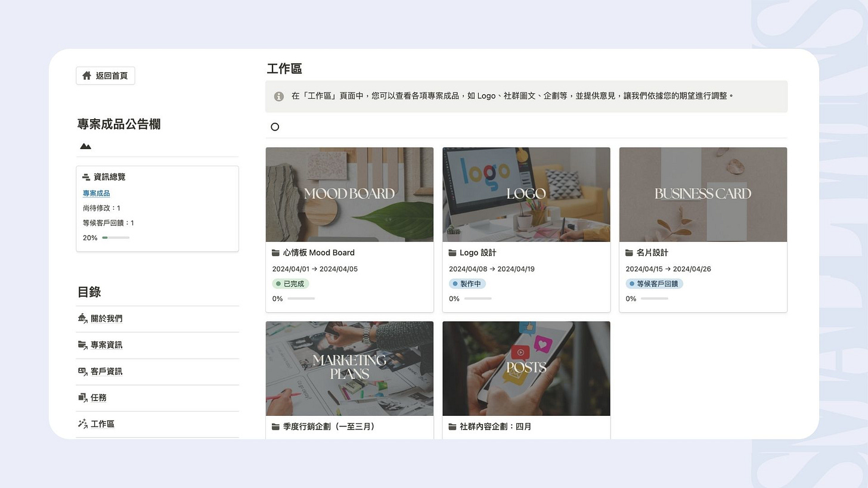Click folder icon beside 名片設計

(x=629, y=253)
